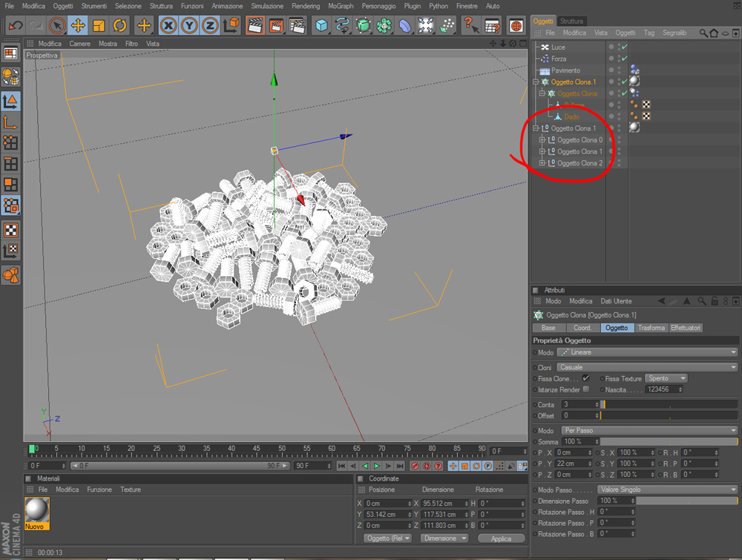Select the Nuovo material thumbnail

click(37, 513)
